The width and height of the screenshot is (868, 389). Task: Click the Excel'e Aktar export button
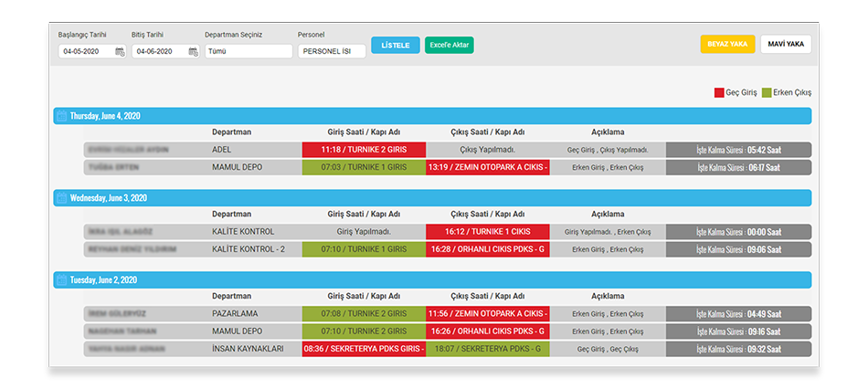[x=450, y=45]
